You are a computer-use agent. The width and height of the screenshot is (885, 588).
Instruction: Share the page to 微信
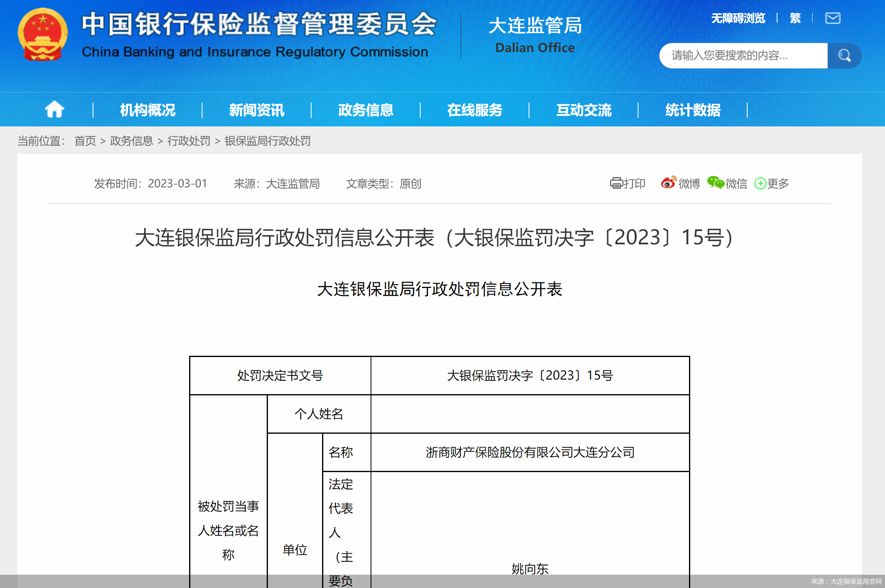click(727, 183)
